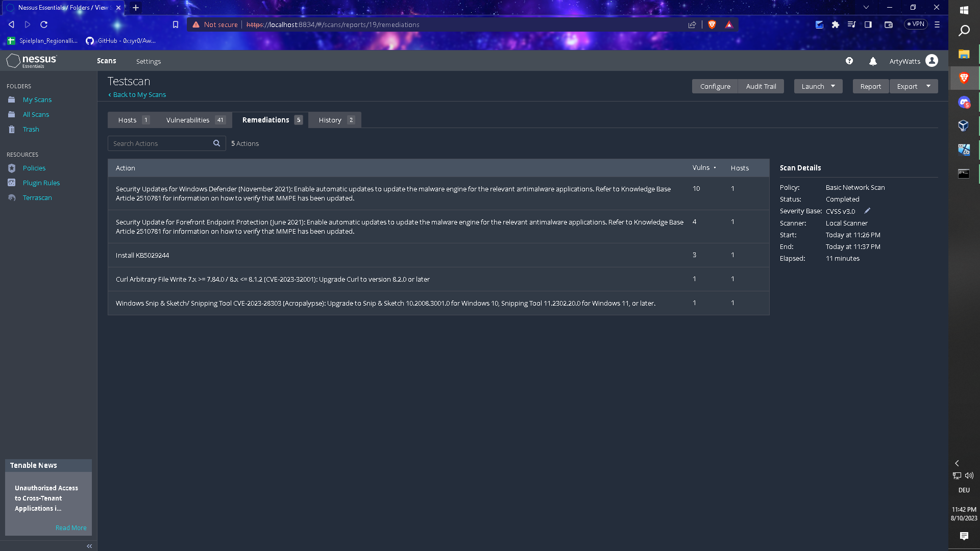
Task: Switch to the Vulnerabilities tab
Action: coord(187,120)
